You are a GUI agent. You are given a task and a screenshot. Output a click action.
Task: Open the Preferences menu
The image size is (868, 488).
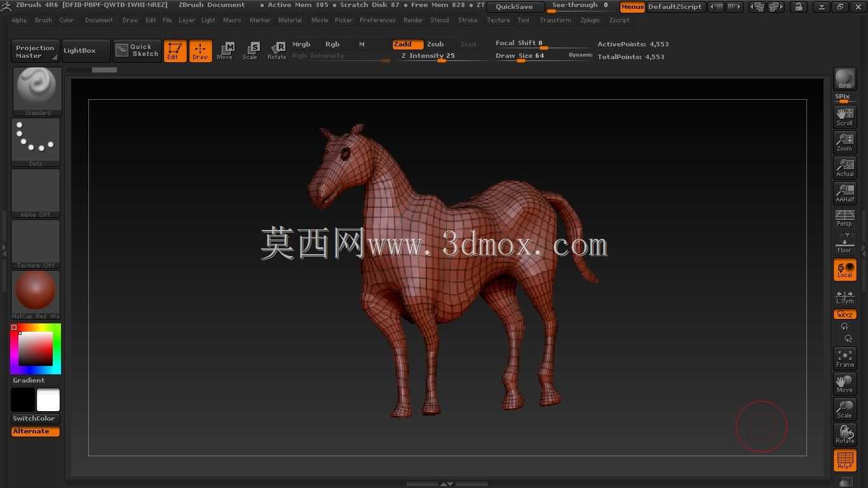point(377,20)
